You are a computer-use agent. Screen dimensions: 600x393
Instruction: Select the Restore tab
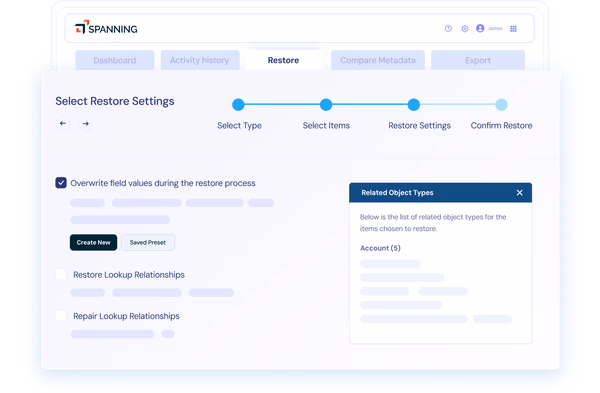click(x=284, y=60)
